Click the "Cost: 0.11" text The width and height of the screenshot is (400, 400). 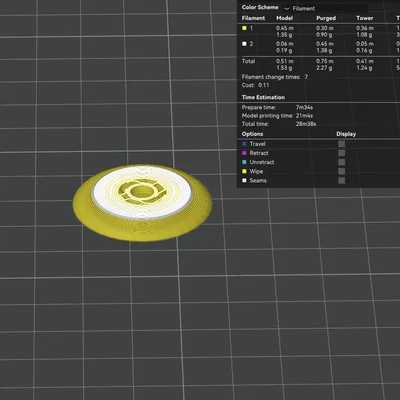coord(255,85)
